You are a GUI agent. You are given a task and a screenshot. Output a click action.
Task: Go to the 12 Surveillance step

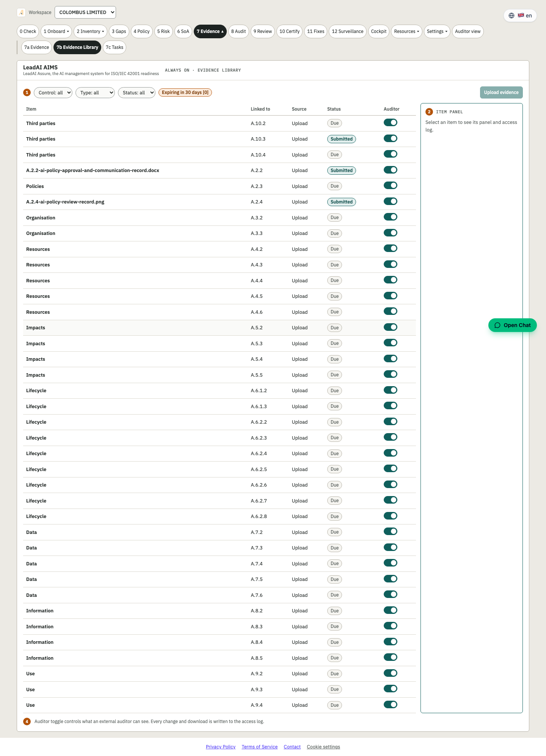click(x=348, y=31)
